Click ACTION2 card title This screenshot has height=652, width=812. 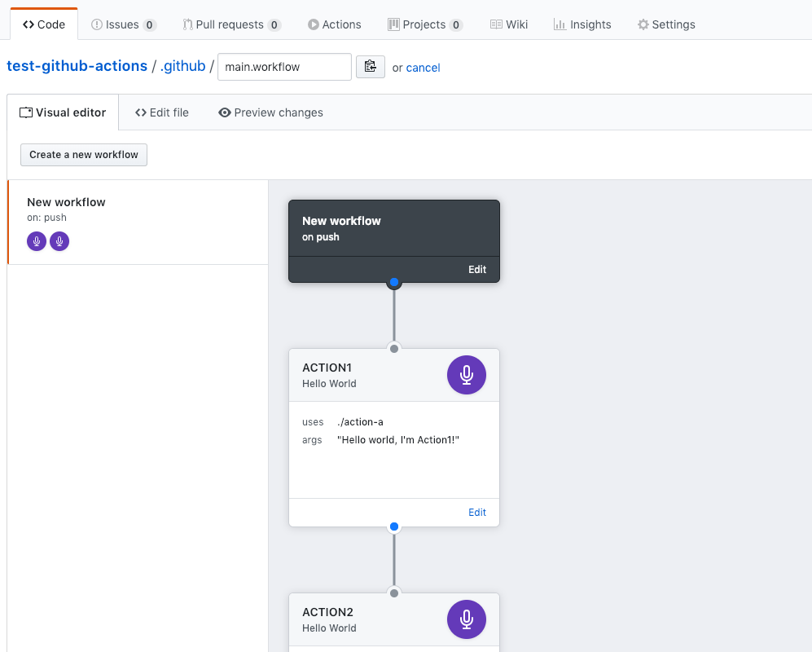327,612
